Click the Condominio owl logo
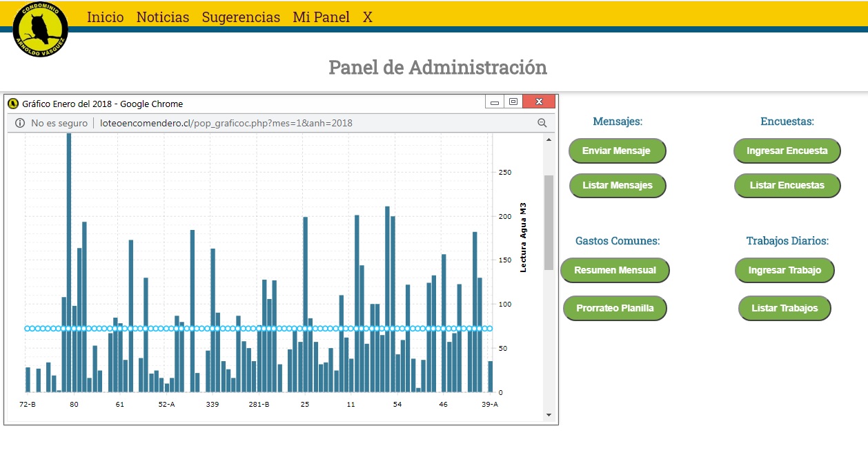868x453 pixels. coord(40,30)
